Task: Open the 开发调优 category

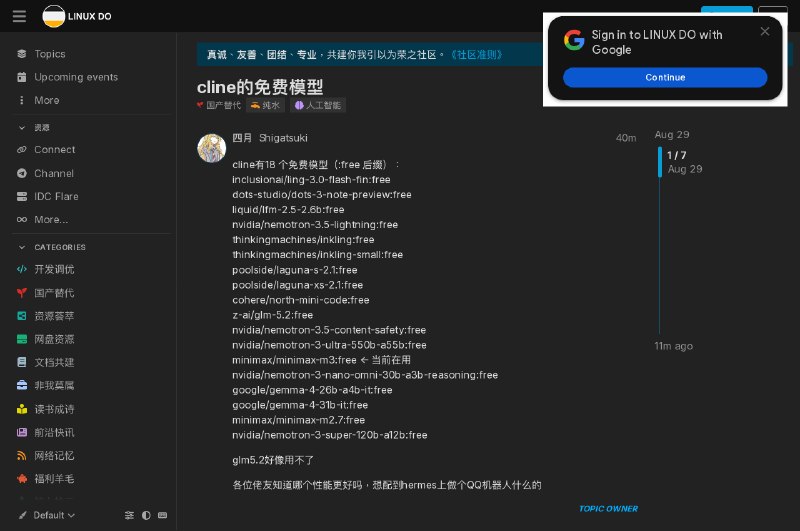Action: point(54,269)
